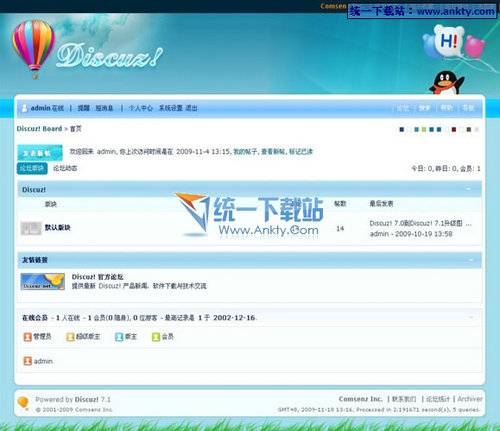Screen dimensions: 500x431
Task: Click the admin user avatar icon in navbar
Action: coord(24,108)
